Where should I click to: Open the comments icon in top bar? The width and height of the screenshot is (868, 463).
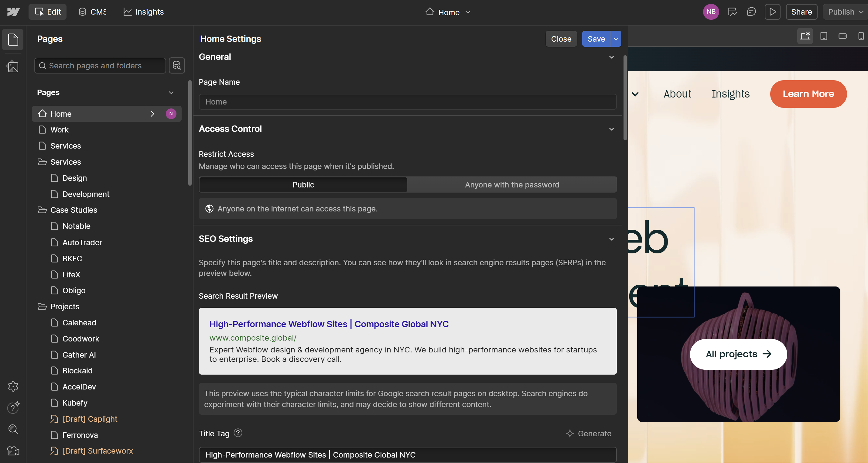tap(751, 12)
